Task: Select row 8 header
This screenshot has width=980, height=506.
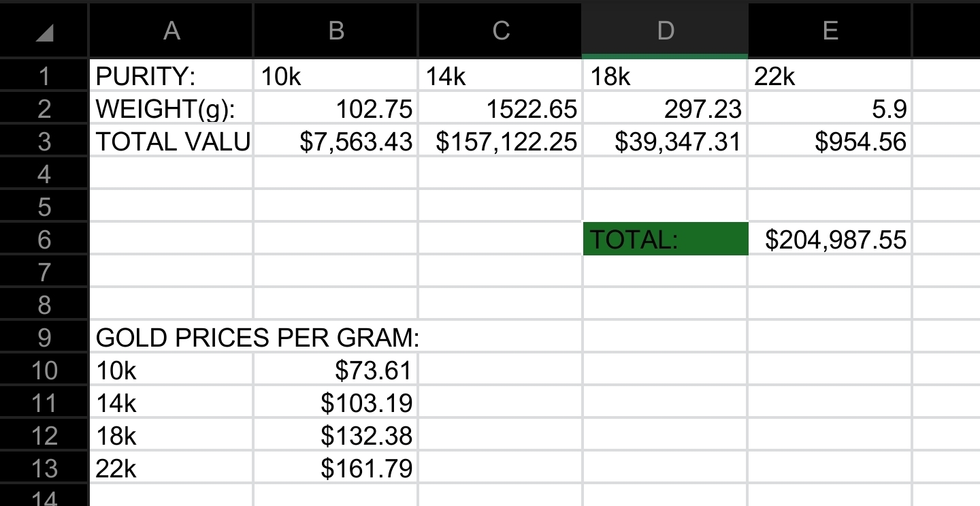Action: tap(44, 304)
